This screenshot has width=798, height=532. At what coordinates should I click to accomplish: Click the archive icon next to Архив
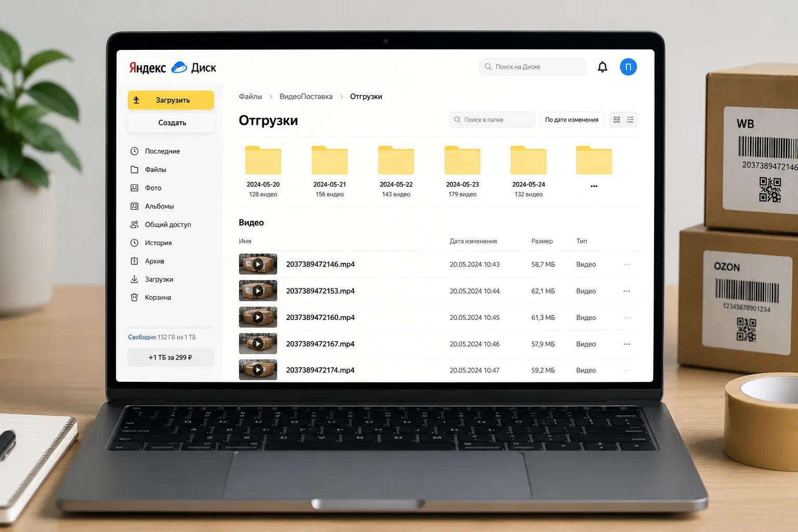(x=134, y=261)
